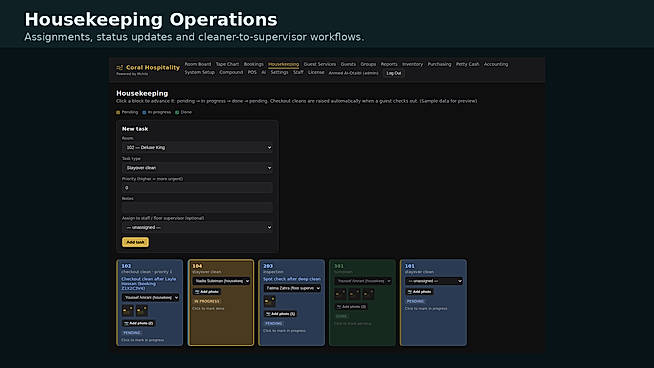The height and width of the screenshot is (368, 654).
Task: Click the Log Out button
Action: 393,73
